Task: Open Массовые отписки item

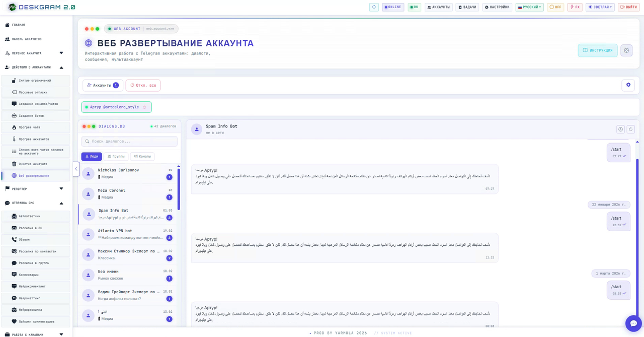Action: [x=36, y=92]
